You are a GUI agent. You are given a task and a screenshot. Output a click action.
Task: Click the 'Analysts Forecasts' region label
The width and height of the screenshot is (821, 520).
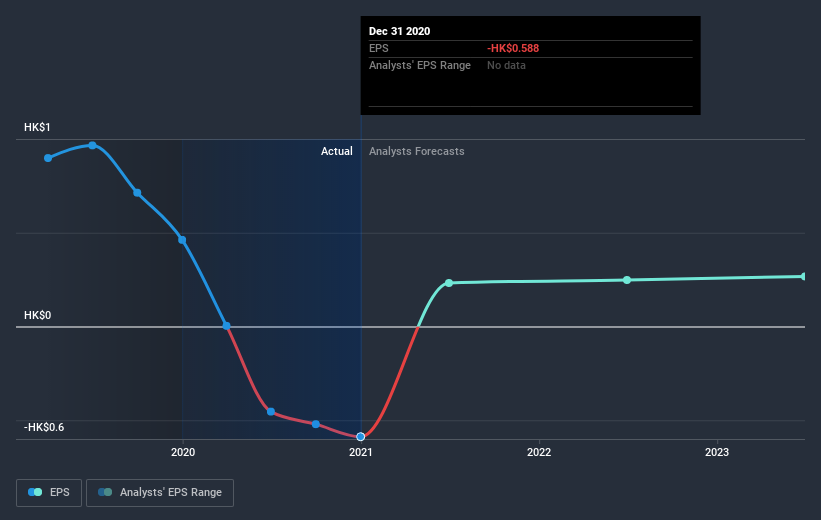point(416,151)
